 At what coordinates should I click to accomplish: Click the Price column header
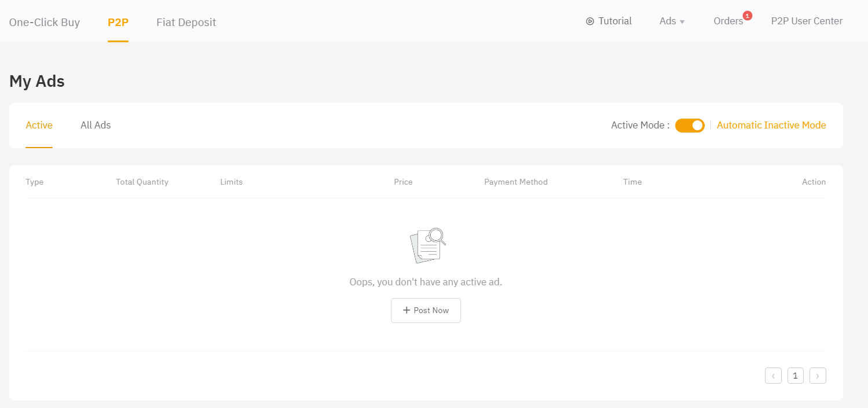coord(403,182)
